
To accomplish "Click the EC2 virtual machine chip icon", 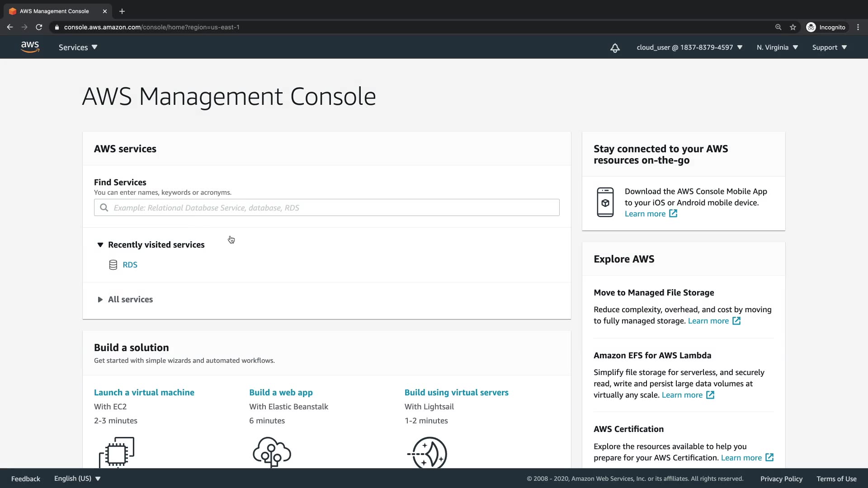I will (x=117, y=452).
